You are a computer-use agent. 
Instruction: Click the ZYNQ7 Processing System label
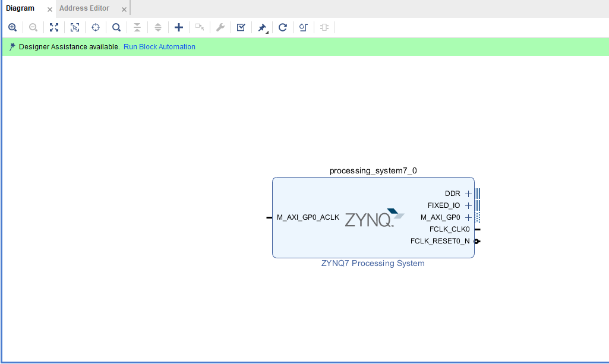(373, 264)
